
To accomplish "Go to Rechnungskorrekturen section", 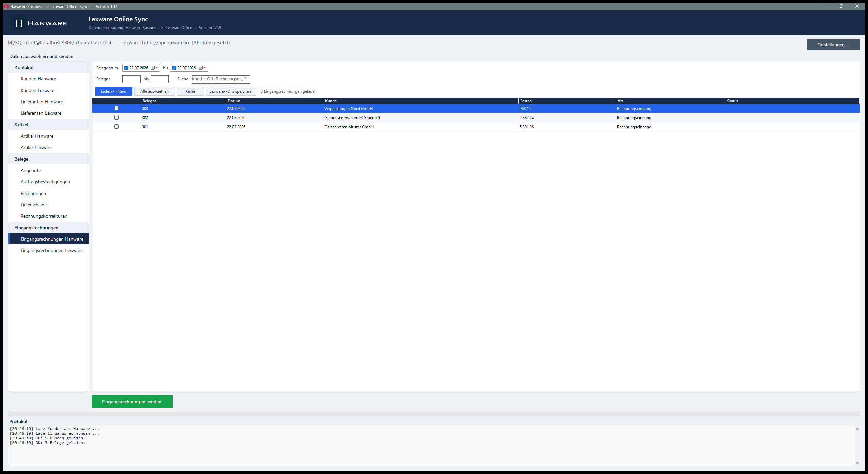I will coord(49,216).
